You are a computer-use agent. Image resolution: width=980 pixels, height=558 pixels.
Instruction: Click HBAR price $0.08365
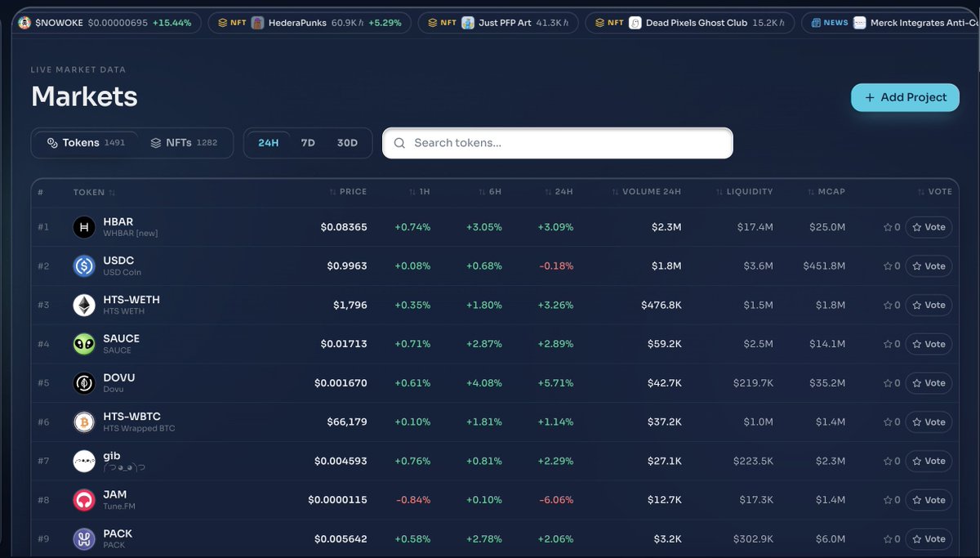pos(344,227)
